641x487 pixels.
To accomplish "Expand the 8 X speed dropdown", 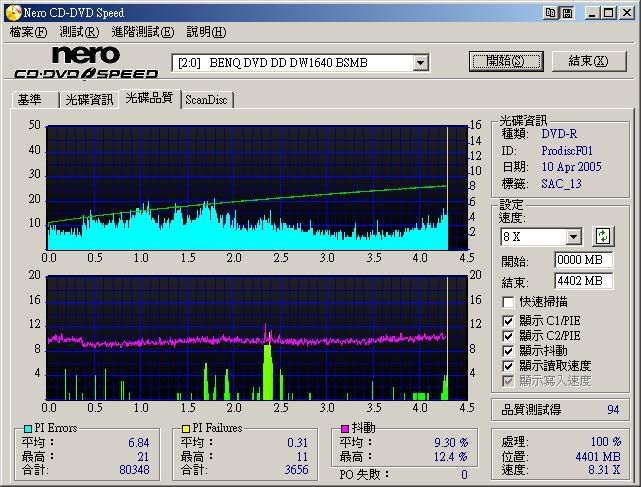I will pos(573,237).
